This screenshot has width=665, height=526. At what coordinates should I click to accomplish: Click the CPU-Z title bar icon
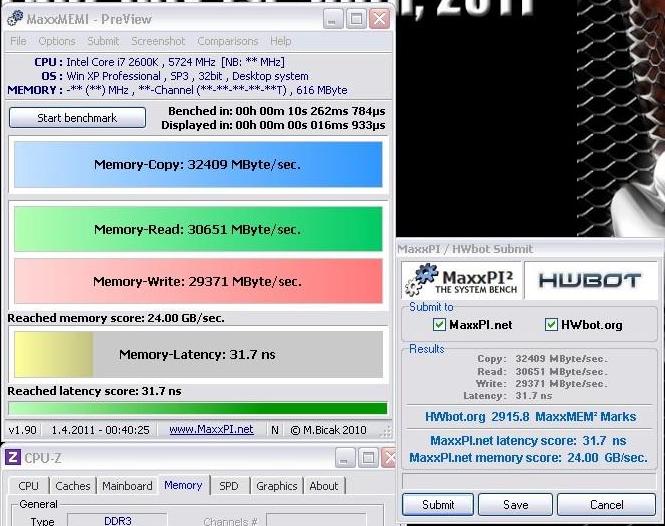[x=12, y=458]
